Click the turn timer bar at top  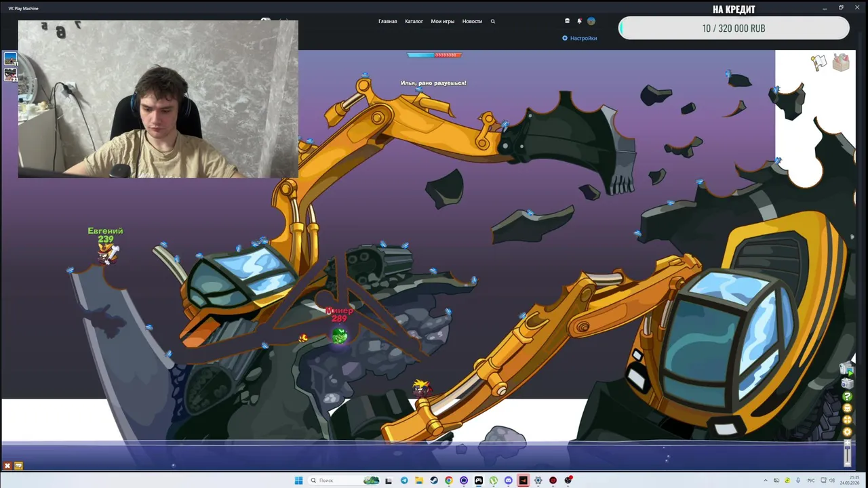pyautogui.click(x=434, y=55)
